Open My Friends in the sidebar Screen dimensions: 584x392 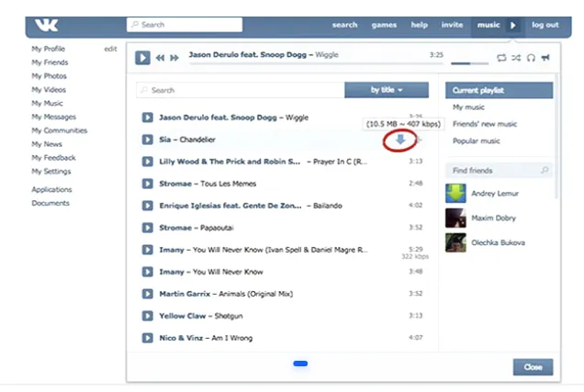(x=50, y=62)
